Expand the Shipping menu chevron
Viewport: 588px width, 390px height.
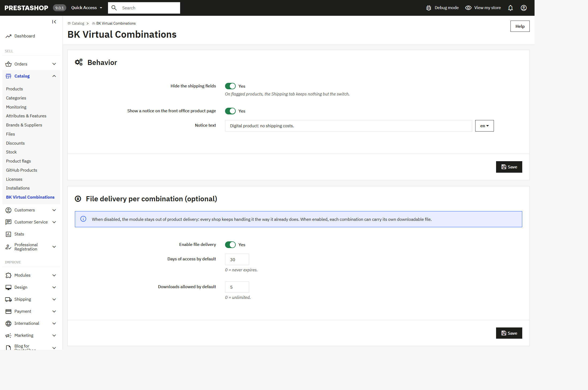point(54,299)
